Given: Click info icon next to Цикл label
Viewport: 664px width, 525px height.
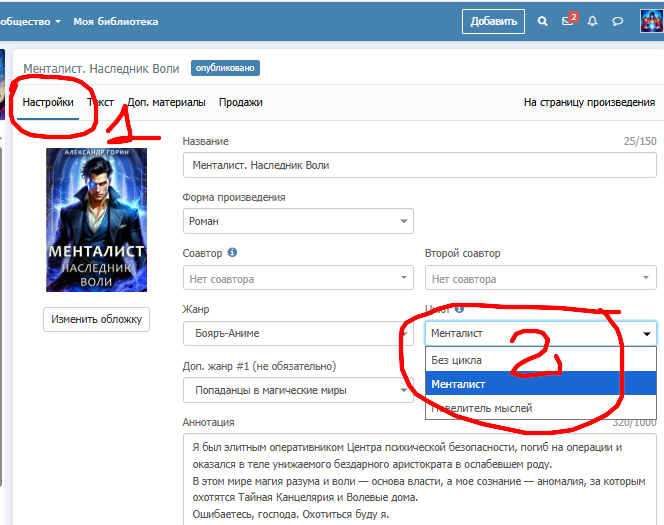Looking at the screenshot, I should 460,310.
